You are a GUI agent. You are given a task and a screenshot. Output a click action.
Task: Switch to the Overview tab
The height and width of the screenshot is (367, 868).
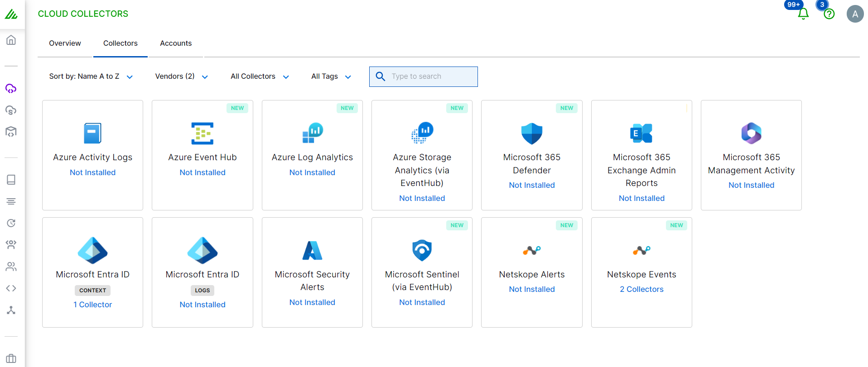(x=65, y=43)
